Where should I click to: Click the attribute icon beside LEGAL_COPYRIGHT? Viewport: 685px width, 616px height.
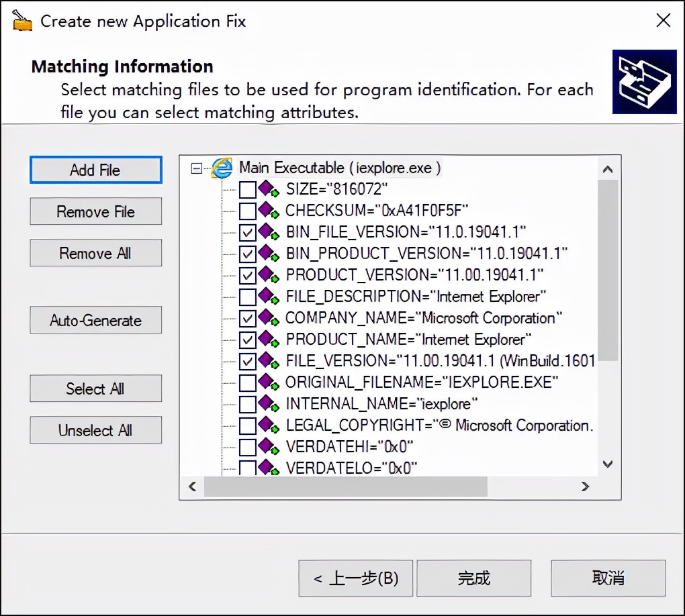(x=268, y=425)
